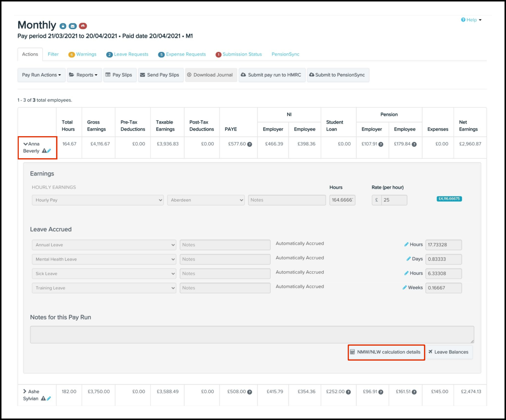Click the warning triangle next to Ashe Sylvian

point(43,398)
